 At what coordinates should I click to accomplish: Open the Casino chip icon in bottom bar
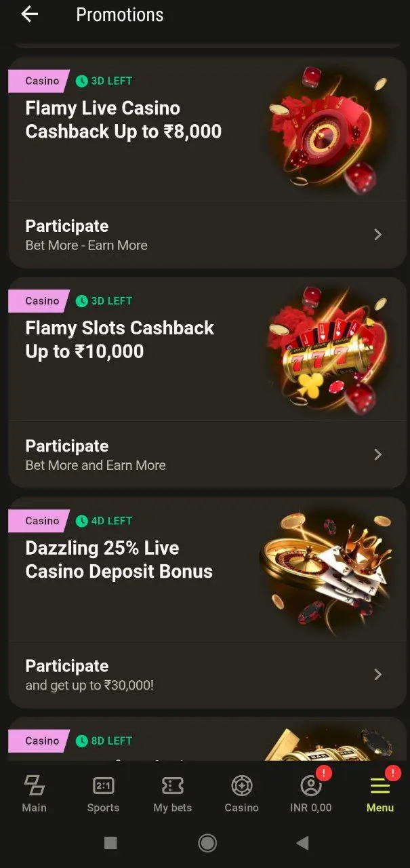coord(241,785)
